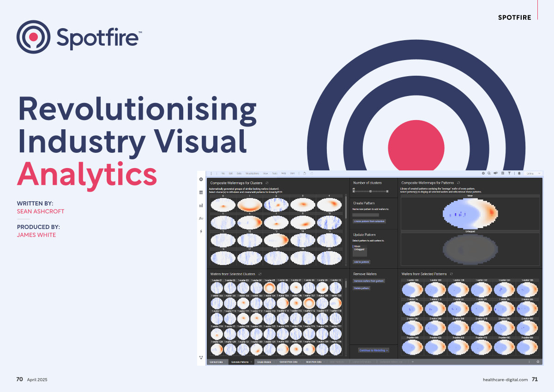The width and height of the screenshot is (554, 392).
Task: Switch to the Score New Data tab
Action: 314,362
